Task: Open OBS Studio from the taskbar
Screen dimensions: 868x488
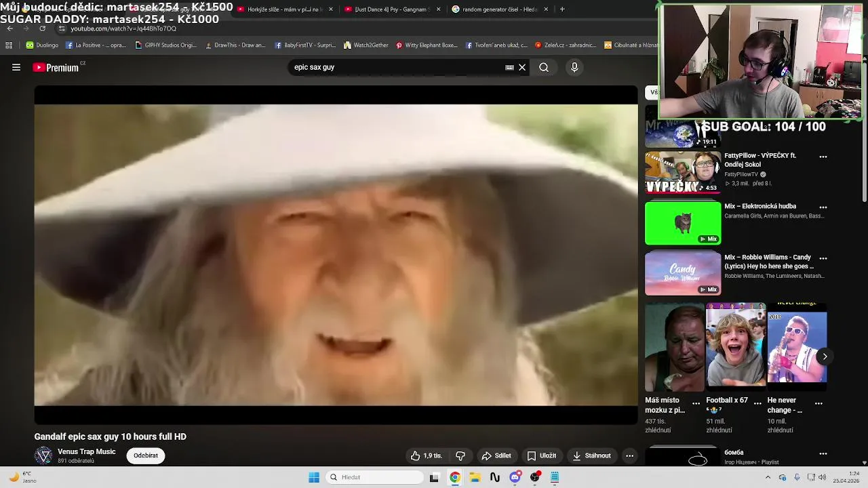Action: click(x=535, y=477)
